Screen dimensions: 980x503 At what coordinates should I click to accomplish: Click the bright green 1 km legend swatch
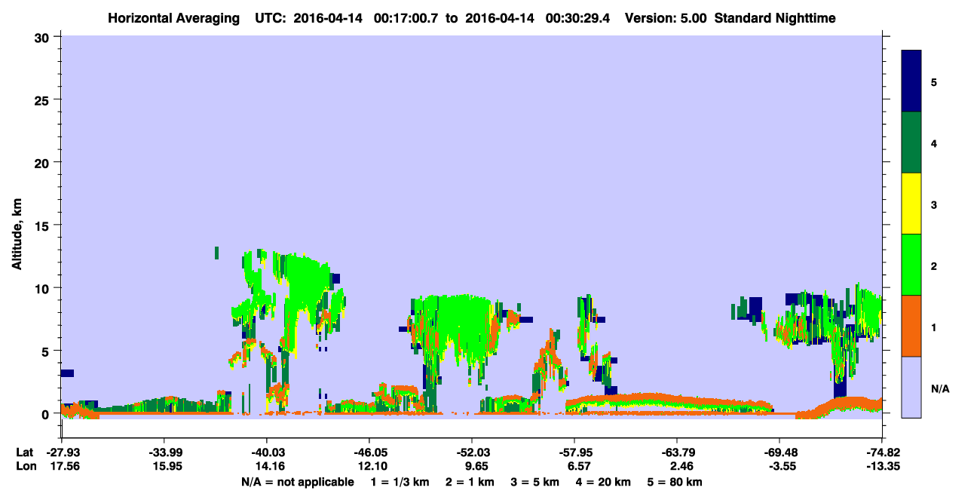tap(911, 265)
